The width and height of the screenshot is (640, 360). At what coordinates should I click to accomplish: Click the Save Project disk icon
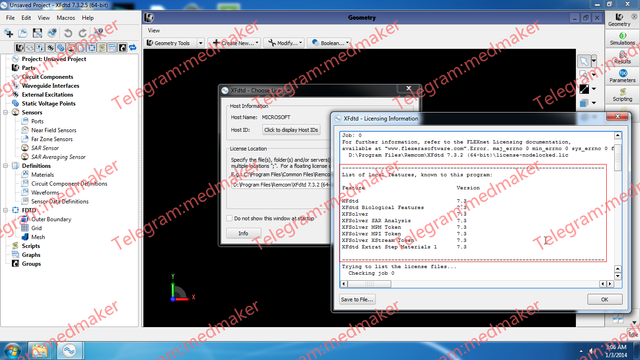(37, 33)
